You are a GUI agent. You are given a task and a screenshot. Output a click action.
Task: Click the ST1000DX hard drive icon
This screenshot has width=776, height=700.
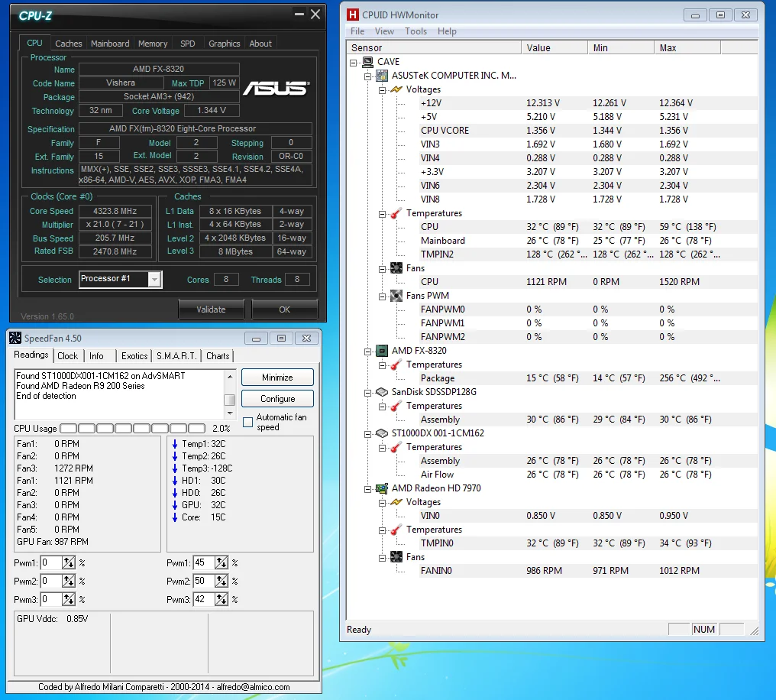click(382, 433)
